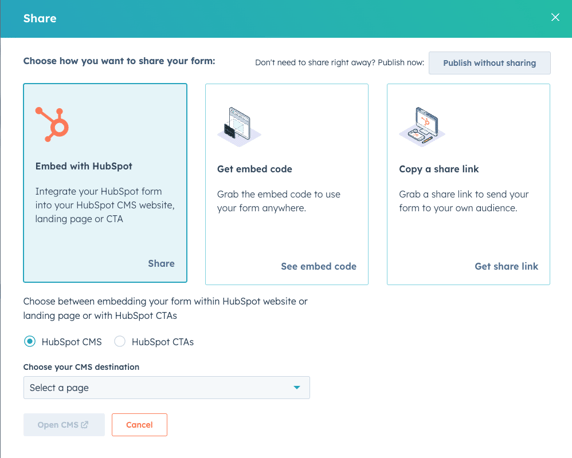Close the Share dialog with the X
This screenshot has height=458, width=572.
coord(555,17)
